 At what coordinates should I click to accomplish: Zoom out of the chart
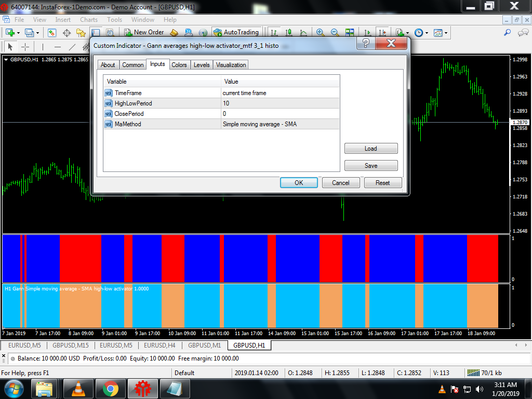(335, 33)
